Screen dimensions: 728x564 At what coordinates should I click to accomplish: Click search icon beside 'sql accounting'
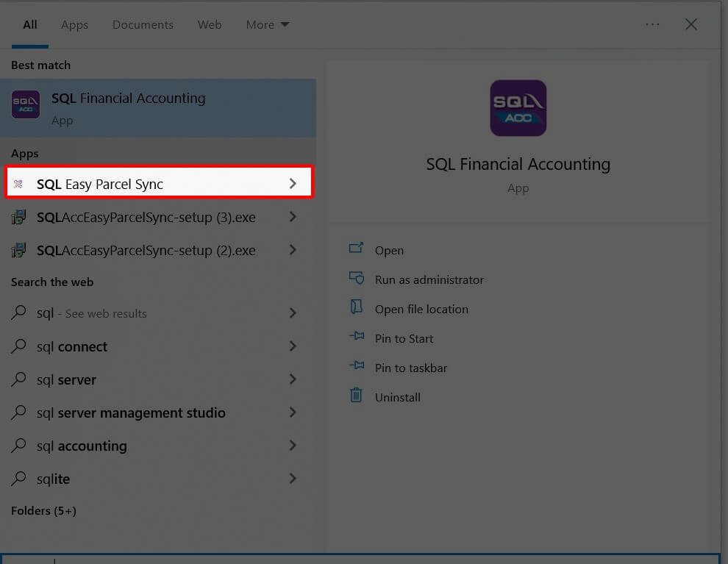[18, 445]
